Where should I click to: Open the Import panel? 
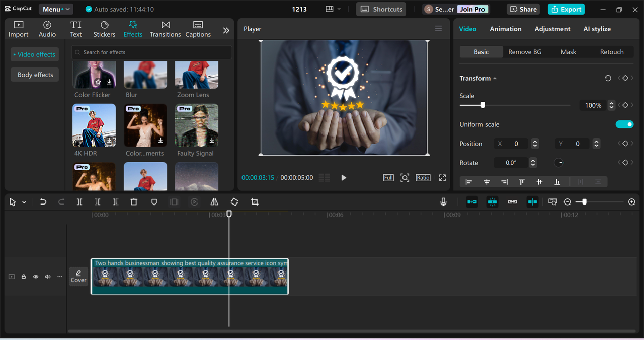(18, 29)
